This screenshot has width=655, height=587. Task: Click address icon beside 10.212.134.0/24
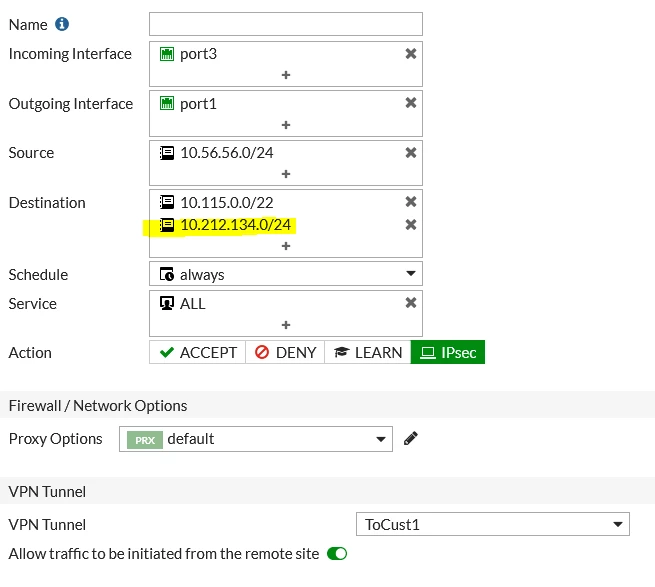point(167,225)
